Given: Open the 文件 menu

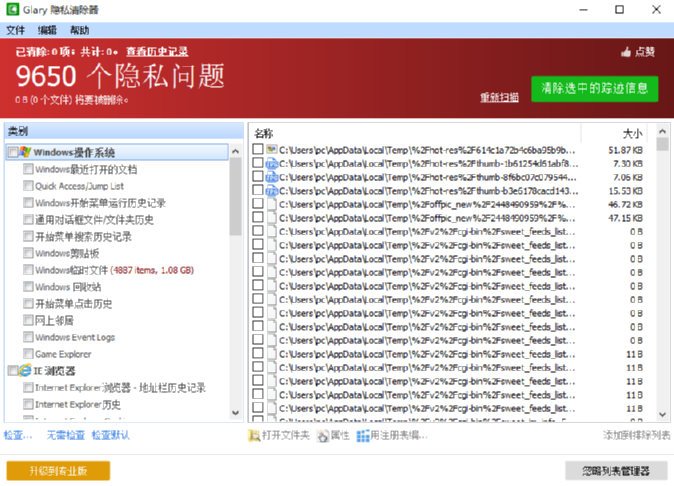Looking at the screenshot, I should click(15, 30).
